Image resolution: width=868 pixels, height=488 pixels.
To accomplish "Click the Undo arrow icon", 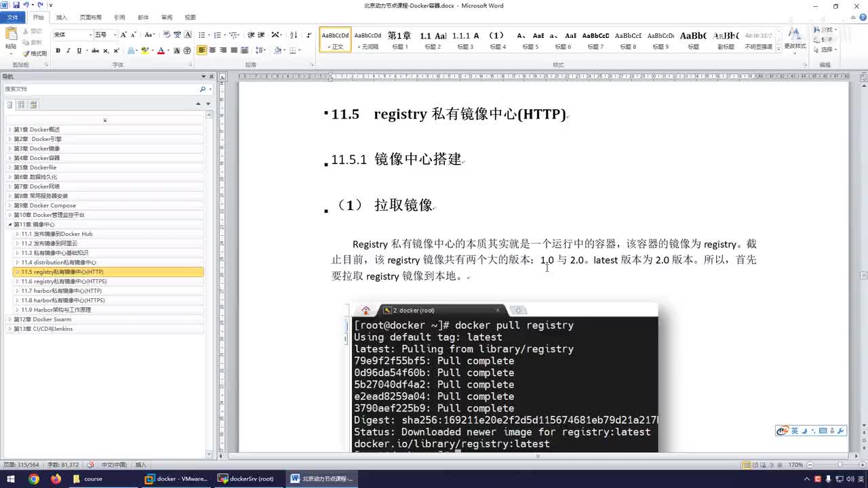I will coord(26,5).
